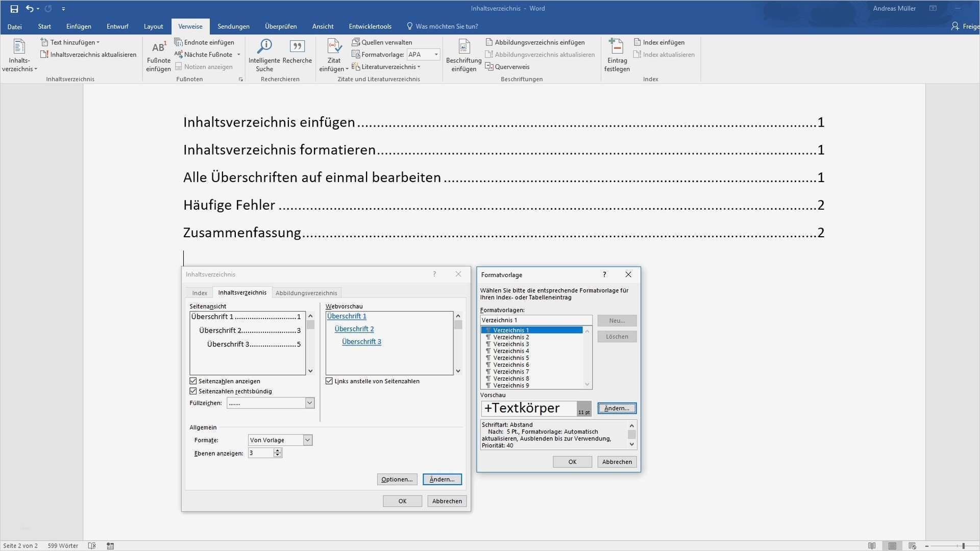Viewport: 980px width, 551px height.
Task: Open the Formatvorlage APA dropdown in ribbon
Action: click(436, 55)
